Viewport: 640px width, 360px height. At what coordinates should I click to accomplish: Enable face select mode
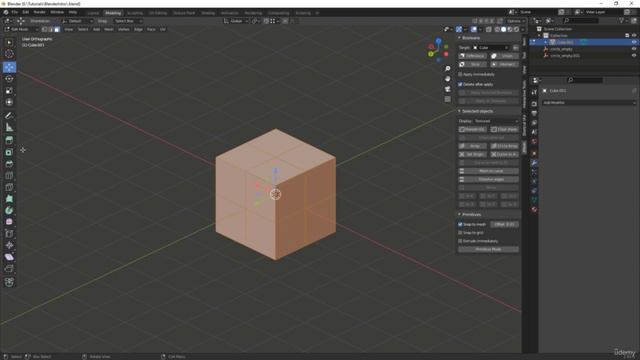57,29
